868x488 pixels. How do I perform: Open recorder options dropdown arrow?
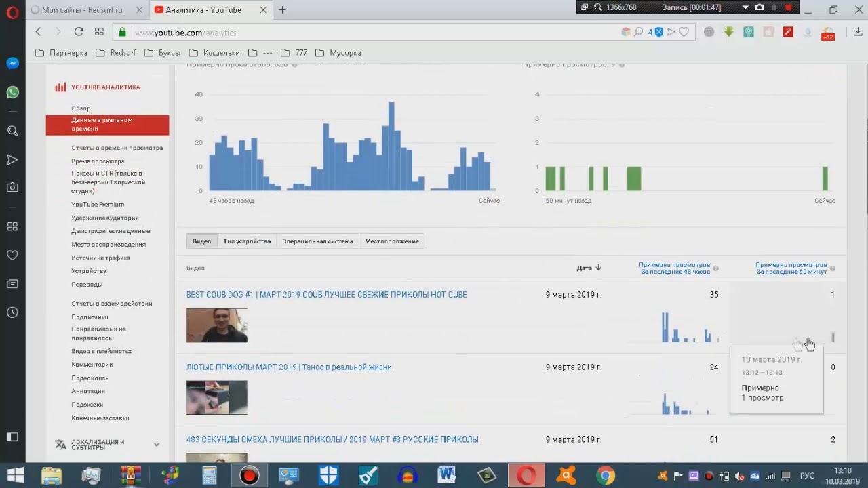[745, 7]
